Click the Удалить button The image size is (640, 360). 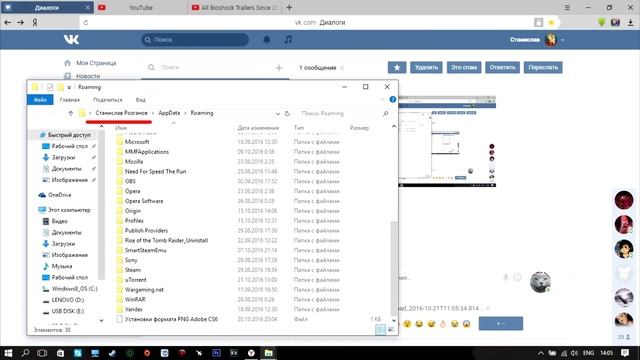(427, 67)
